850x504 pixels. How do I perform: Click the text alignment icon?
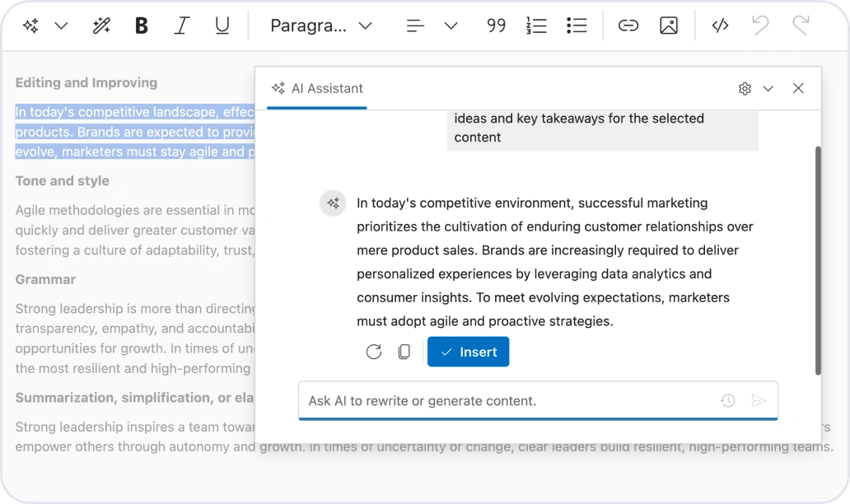[x=415, y=26]
